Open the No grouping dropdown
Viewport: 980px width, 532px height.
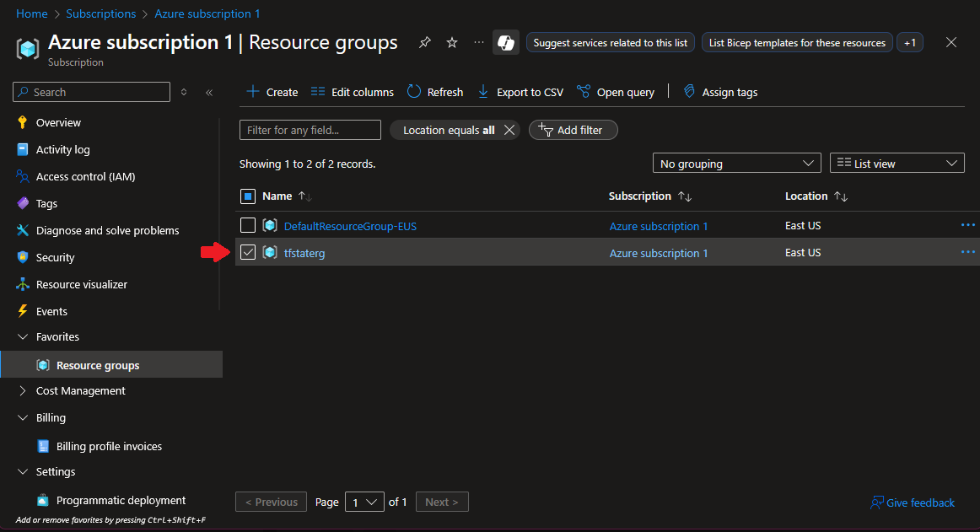point(737,164)
